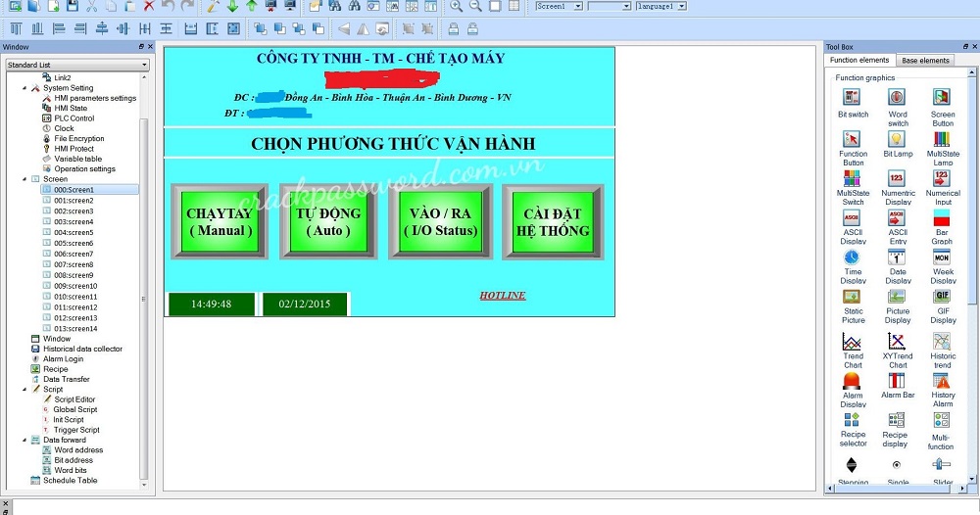
Task: Collapse the Screen tree node
Action: point(24,179)
